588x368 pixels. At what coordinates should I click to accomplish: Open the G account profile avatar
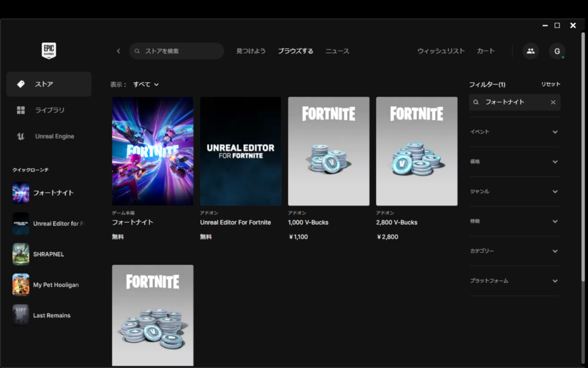[x=557, y=51]
